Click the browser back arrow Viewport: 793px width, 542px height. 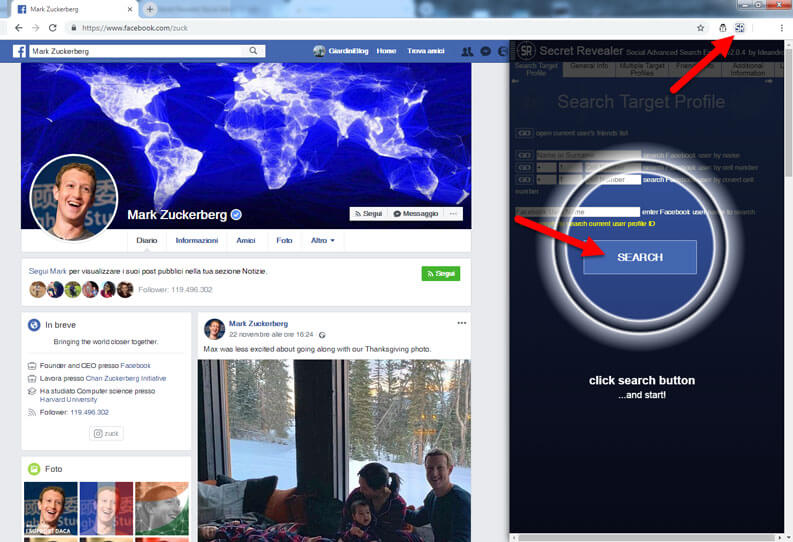(19, 28)
